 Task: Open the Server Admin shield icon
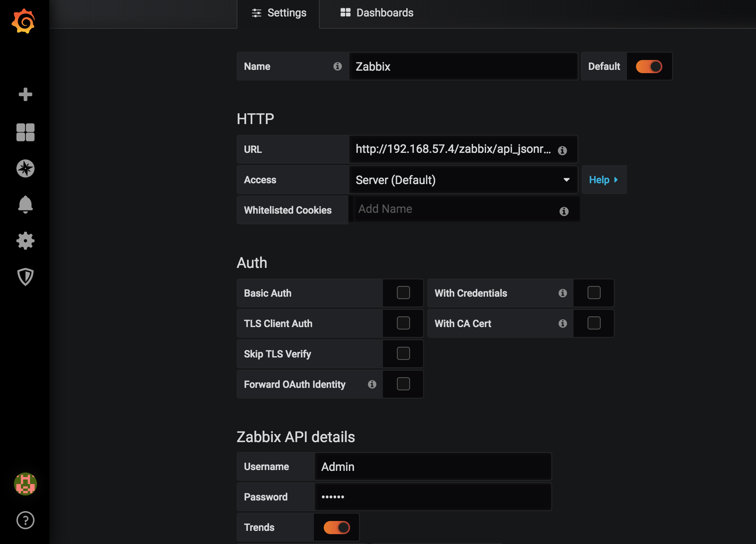(25, 277)
